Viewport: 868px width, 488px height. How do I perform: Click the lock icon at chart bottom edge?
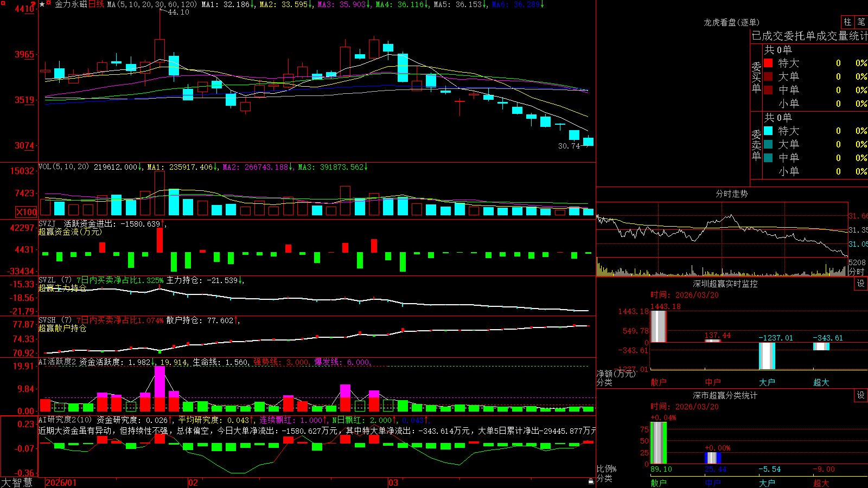(x=591, y=481)
